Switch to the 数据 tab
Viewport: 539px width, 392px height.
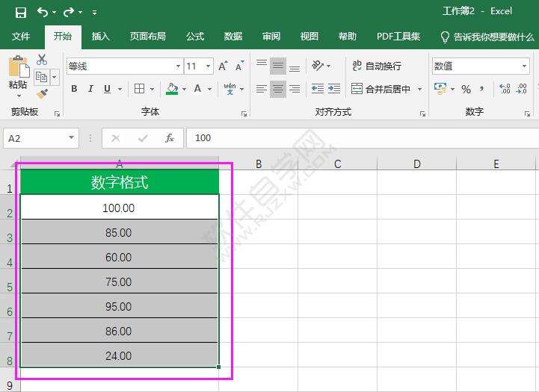tap(233, 37)
